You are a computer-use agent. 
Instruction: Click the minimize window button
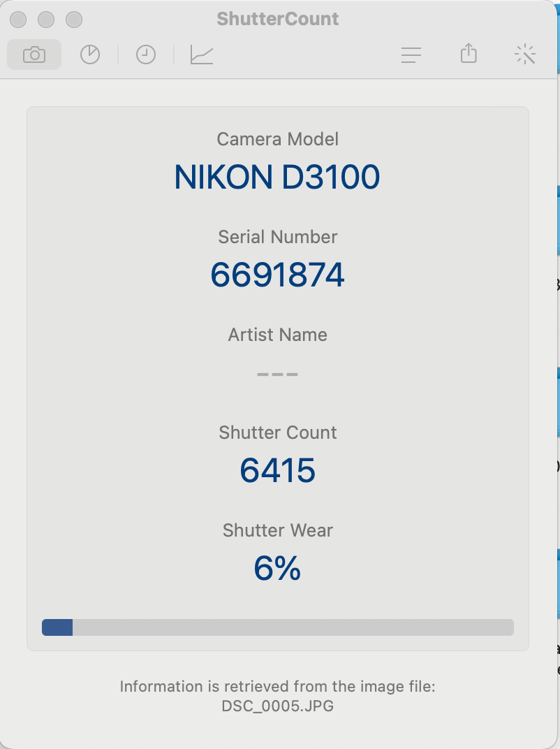click(x=46, y=20)
